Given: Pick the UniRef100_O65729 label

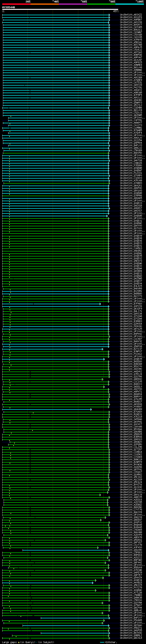Looking at the screenshot, I should tap(131, 85).
